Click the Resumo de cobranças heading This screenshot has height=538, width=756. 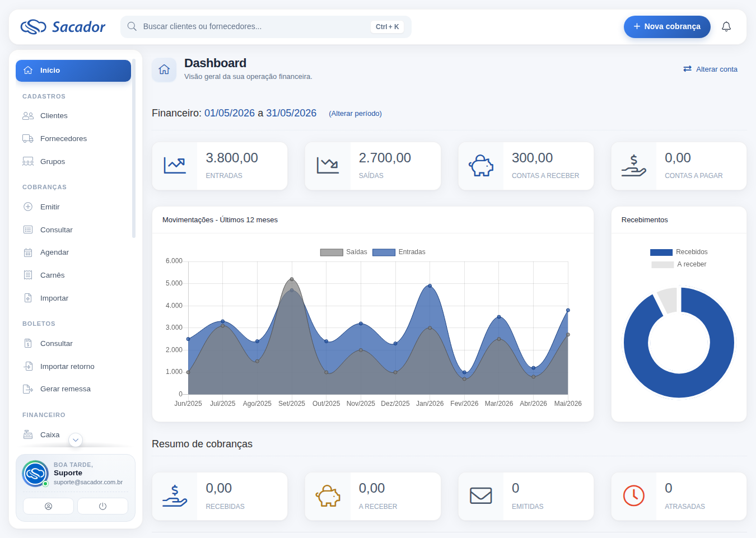(x=202, y=444)
